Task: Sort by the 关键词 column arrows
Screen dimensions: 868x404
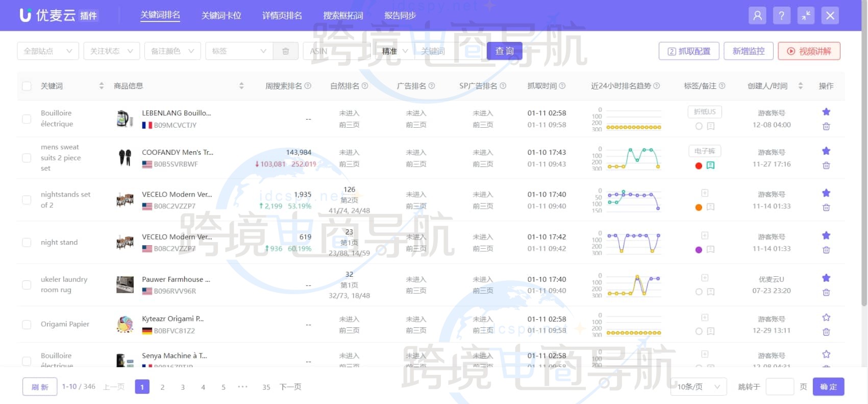Action: [x=102, y=86]
